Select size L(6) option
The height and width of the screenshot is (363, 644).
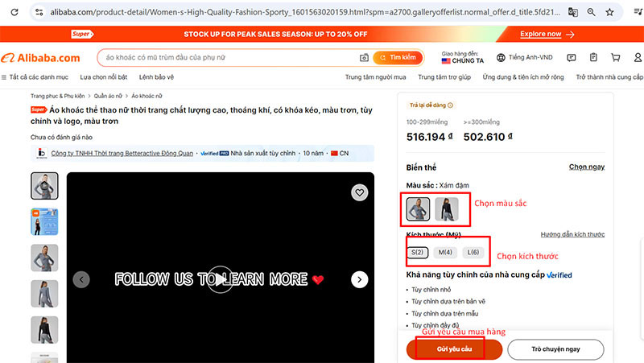pyautogui.click(x=473, y=252)
